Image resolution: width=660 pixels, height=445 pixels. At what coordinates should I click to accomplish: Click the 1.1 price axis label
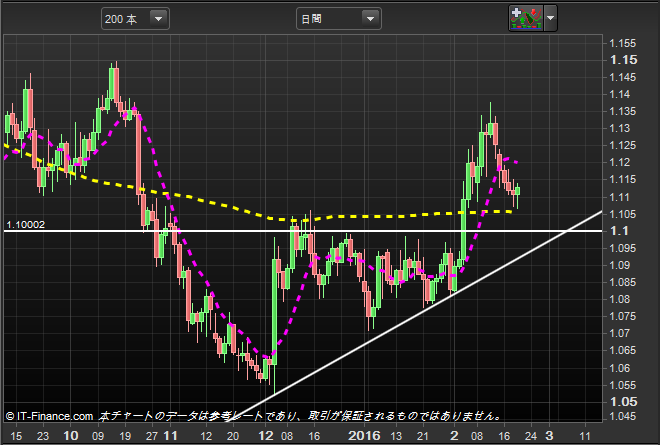click(x=619, y=231)
